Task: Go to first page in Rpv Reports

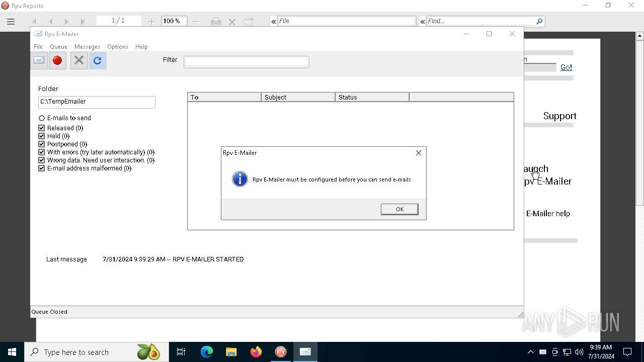Action: point(34,22)
